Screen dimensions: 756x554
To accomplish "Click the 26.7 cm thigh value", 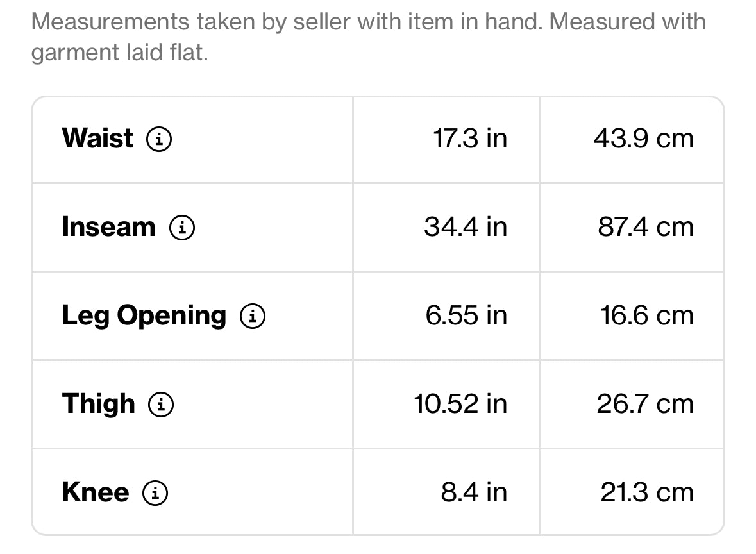I will click(645, 404).
